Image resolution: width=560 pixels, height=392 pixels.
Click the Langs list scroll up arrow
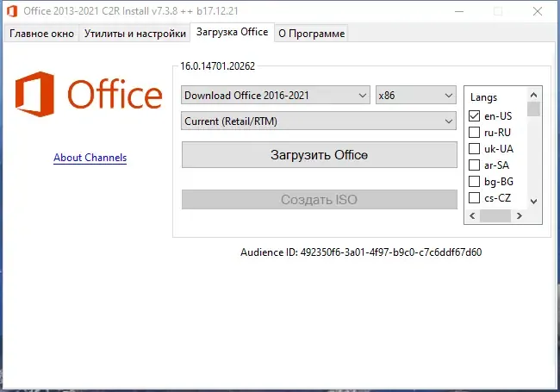coord(533,95)
